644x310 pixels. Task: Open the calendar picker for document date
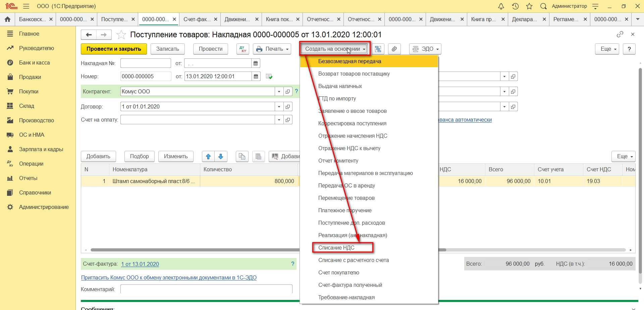tap(256, 77)
